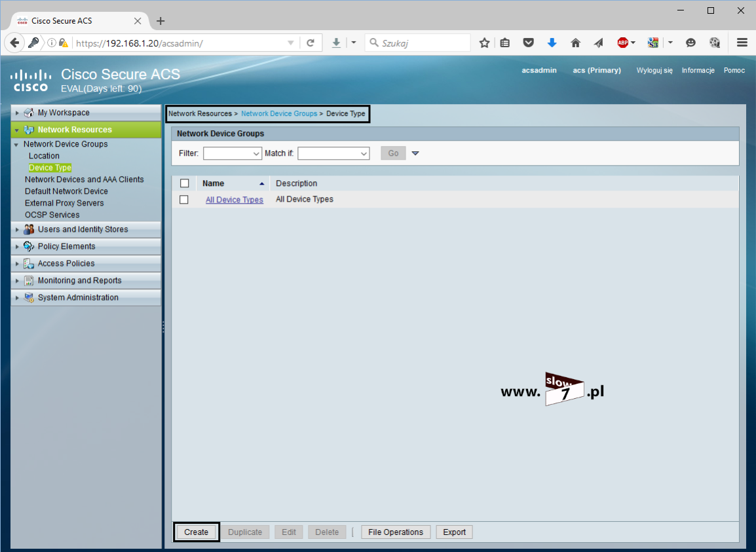Open the Match if dropdown
Viewport: 756px width, 552px height.
333,153
